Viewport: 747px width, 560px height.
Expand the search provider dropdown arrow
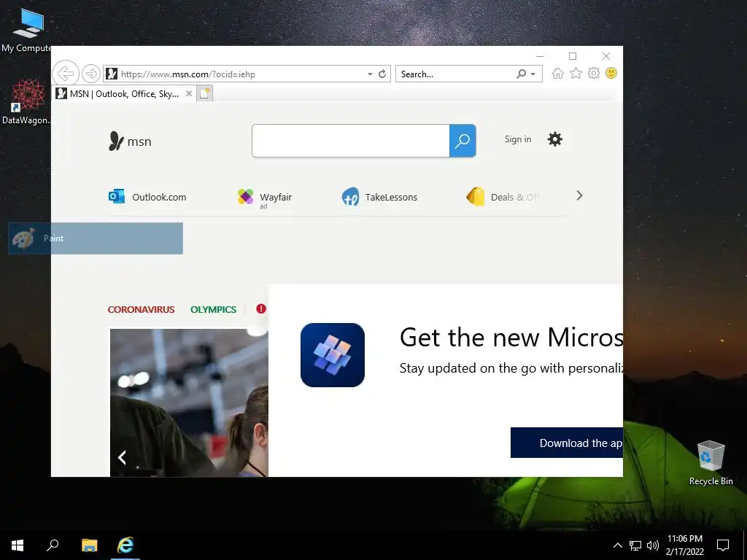pyautogui.click(x=533, y=74)
